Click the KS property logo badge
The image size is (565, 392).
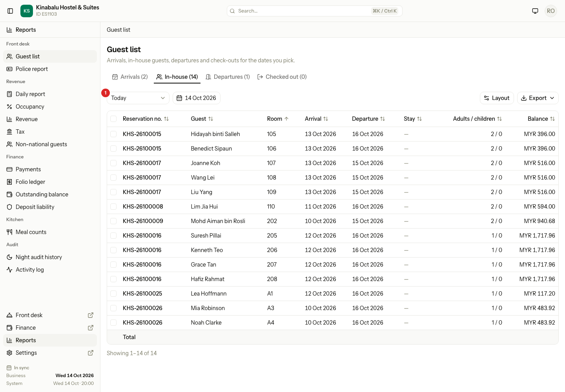(27, 11)
